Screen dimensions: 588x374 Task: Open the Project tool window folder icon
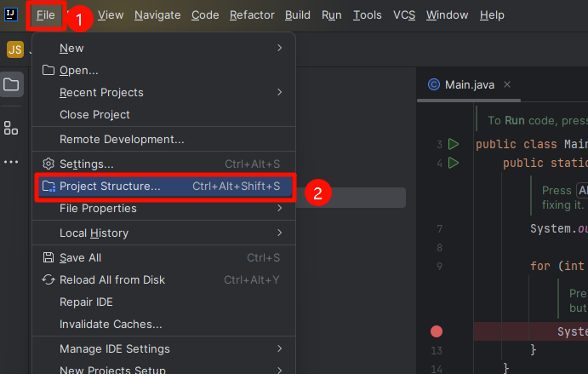11,84
